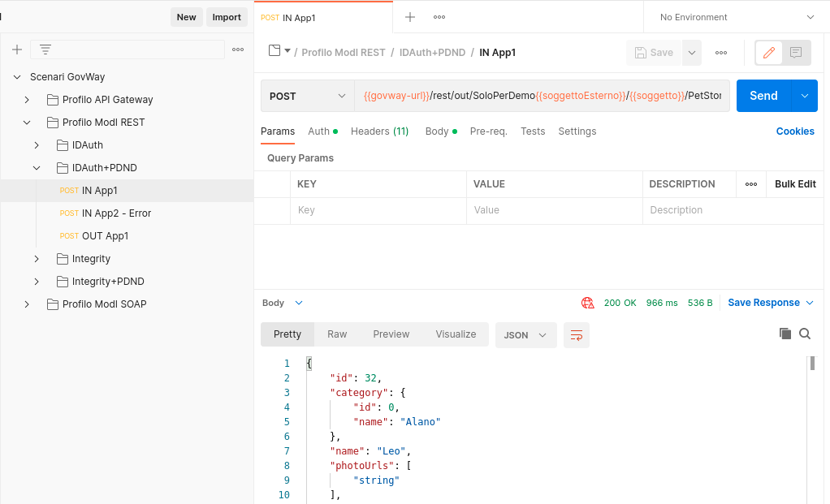Click the New button

tap(186, 17)
